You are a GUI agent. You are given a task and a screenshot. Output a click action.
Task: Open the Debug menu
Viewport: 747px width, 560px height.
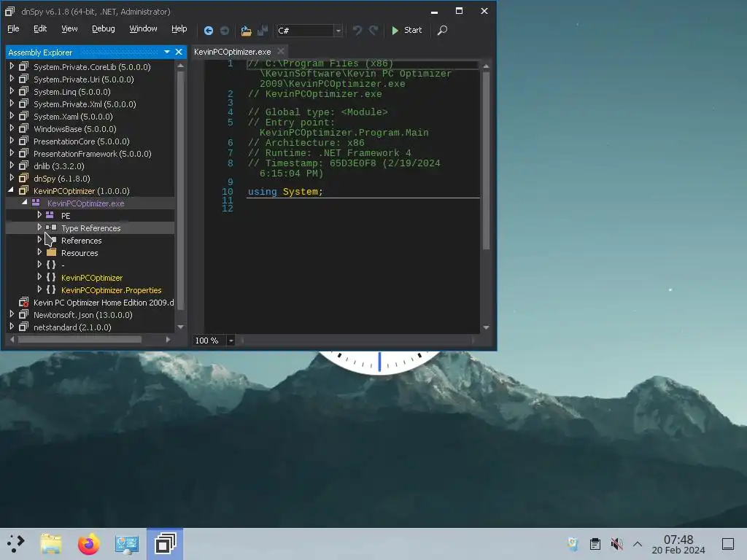[104, 28]
